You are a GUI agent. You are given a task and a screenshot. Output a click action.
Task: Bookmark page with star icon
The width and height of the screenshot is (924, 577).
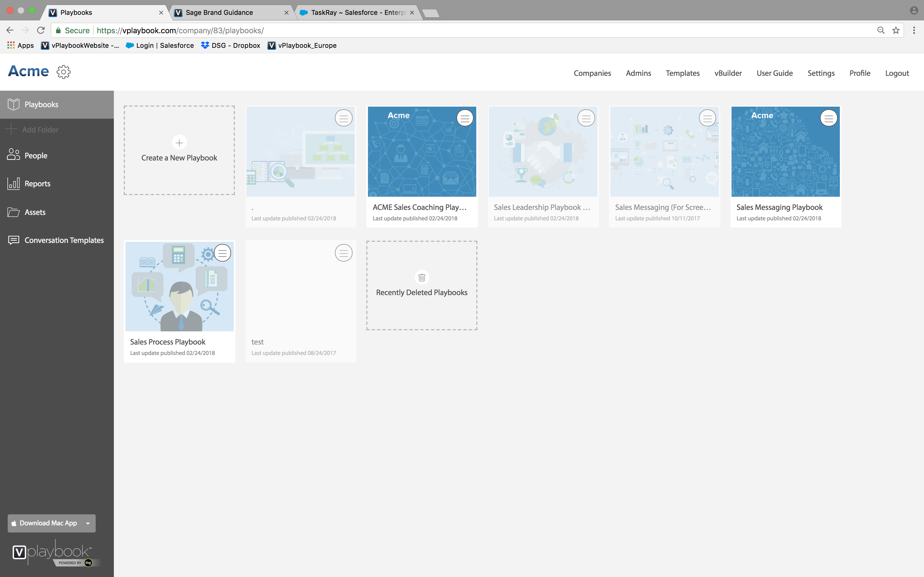coord(896,30)
